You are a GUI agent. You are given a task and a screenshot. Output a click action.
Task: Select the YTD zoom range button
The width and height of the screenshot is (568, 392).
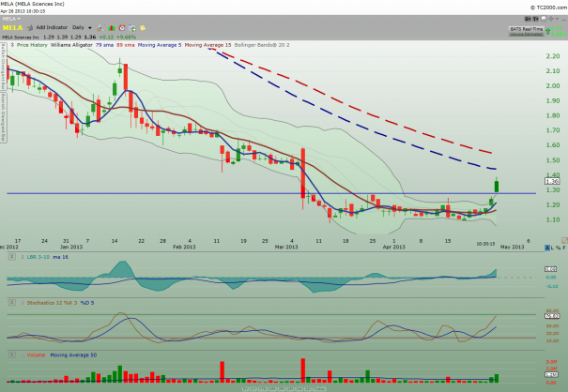pyautogui.click(x=263, y=389)
